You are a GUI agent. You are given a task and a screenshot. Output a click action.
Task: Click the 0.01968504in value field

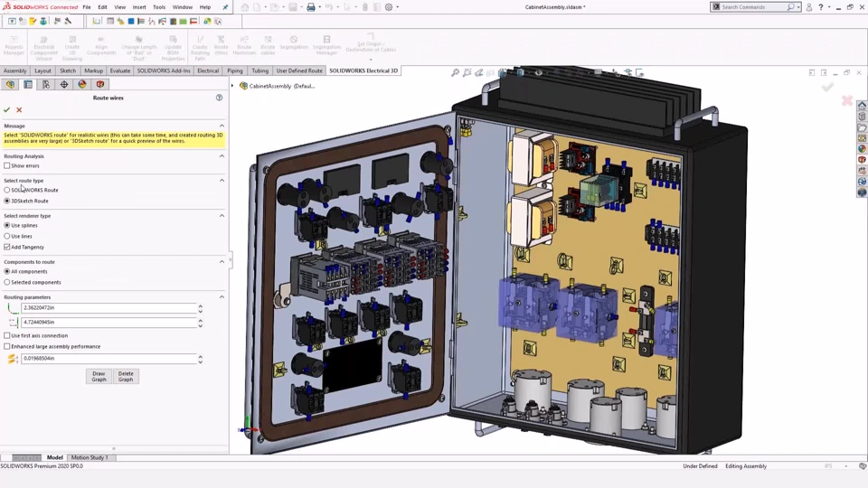click(x=108, y=359)
